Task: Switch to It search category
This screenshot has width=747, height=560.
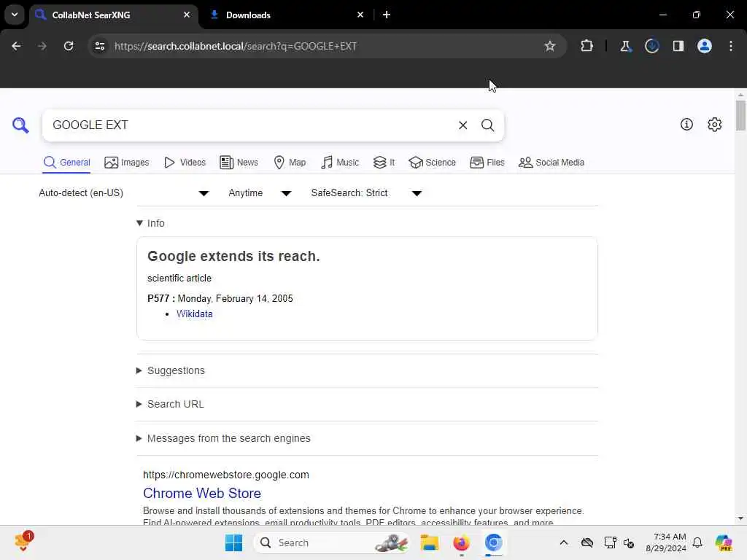Action: point(384,163)
